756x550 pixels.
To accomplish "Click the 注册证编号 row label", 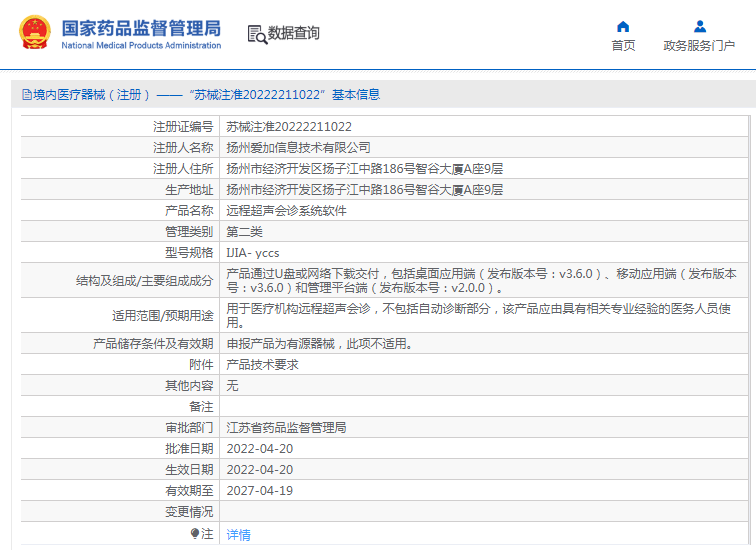I will [183, 127].
